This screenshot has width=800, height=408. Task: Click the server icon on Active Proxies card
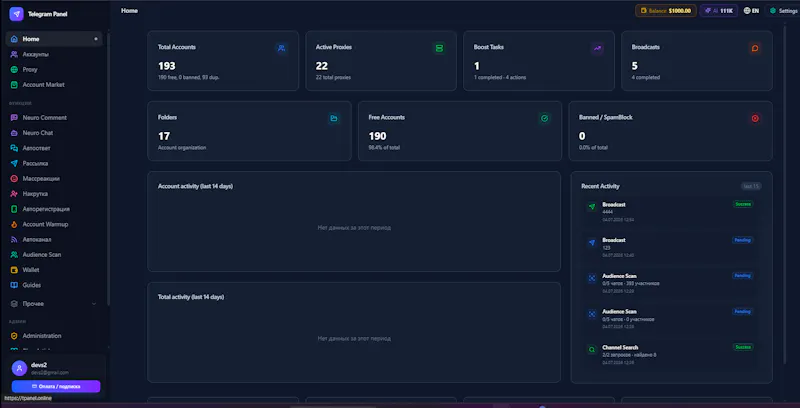point(439,48)
